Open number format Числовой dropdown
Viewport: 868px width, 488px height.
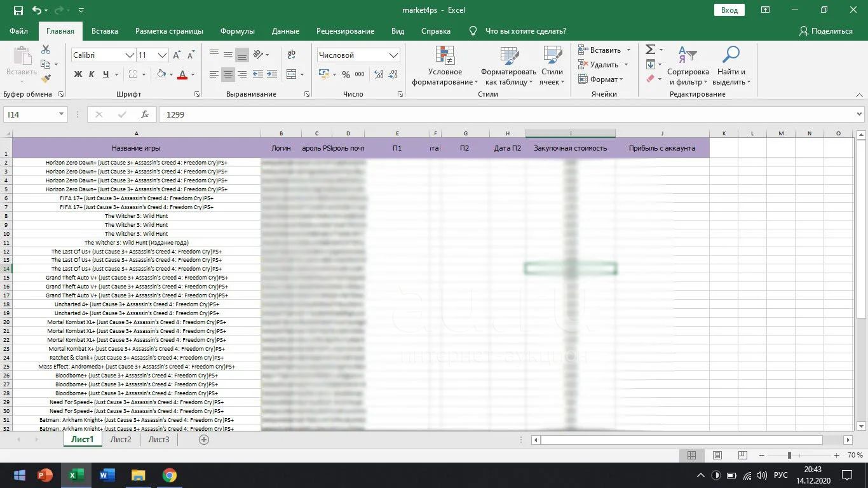click(393, 55)
